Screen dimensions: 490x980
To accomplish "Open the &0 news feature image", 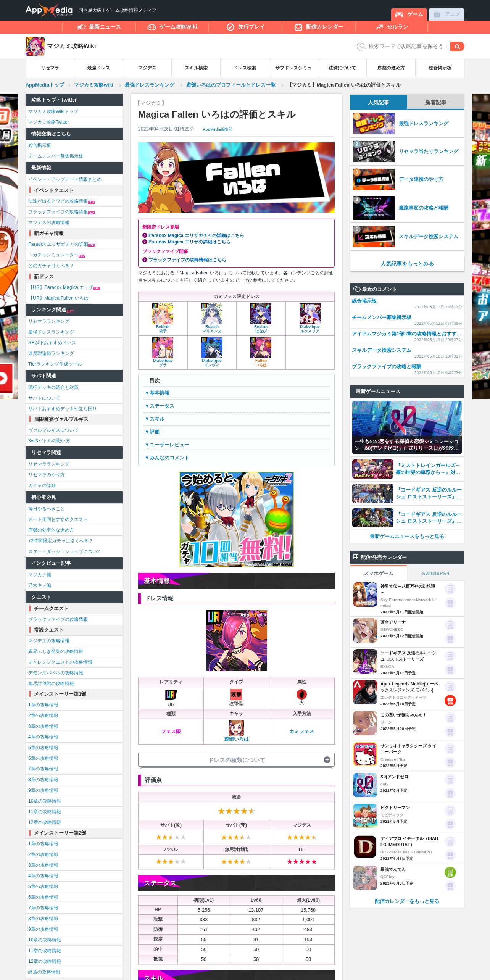I will pyautogui.click(x=407, y=427).
